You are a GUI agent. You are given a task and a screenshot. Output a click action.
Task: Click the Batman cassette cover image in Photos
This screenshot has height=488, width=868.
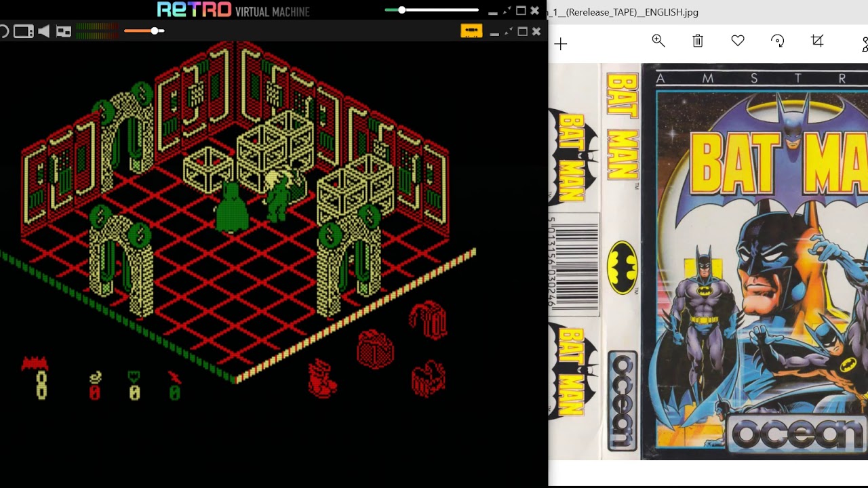[x=708, y=262]
